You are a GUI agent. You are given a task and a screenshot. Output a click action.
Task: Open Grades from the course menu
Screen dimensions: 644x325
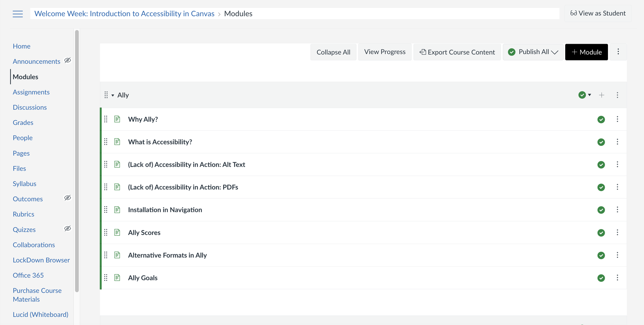[23, 122]
